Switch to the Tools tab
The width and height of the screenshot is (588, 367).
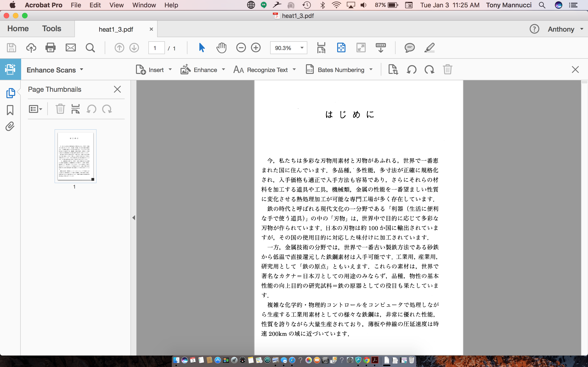51,29
